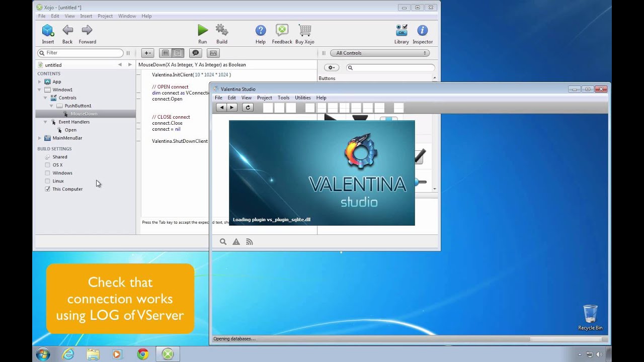Expand the App tree item
644x362 pixels.
click(40, 81)
